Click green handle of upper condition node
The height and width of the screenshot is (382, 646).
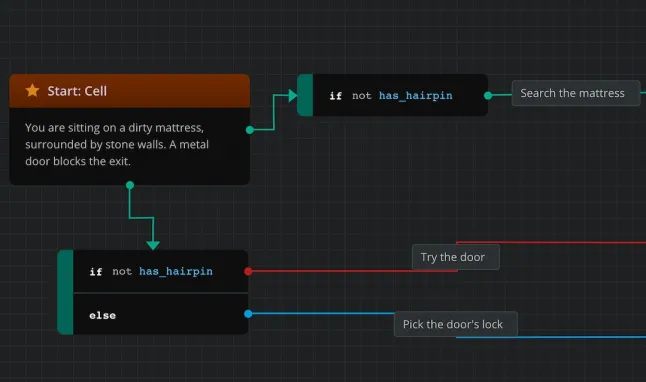[305, 95]
